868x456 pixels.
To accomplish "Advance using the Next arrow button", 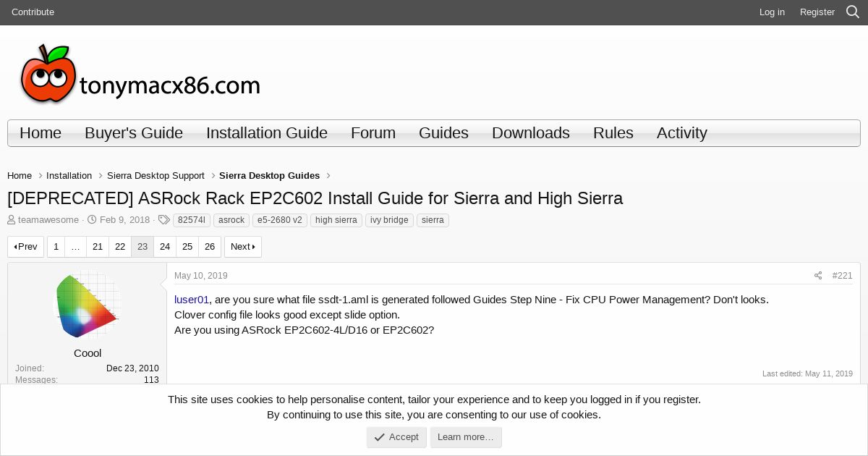I will coord(243,247).
